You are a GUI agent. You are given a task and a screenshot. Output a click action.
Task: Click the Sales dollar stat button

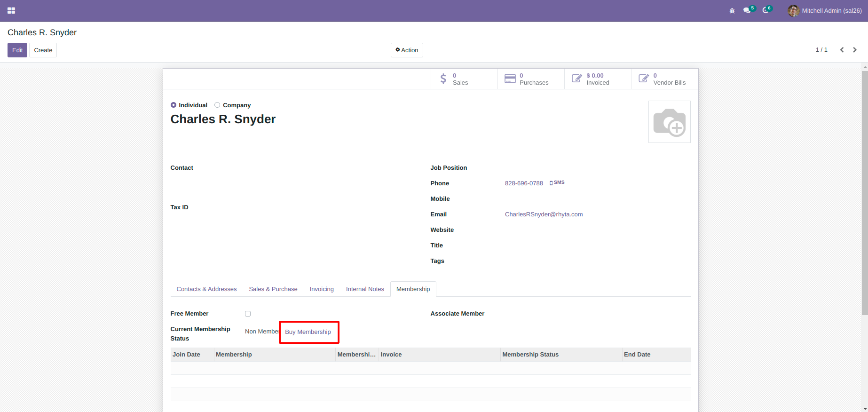tap(464, 79)
